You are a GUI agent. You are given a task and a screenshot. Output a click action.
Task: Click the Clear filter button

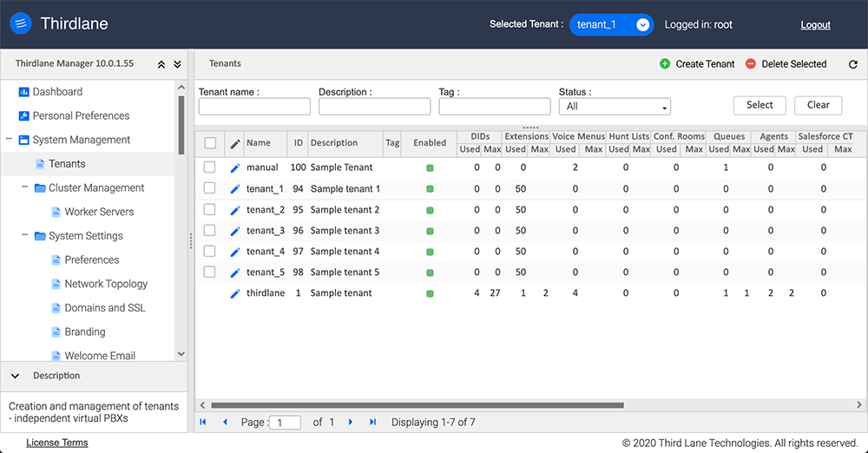click(x=819, y=105)
